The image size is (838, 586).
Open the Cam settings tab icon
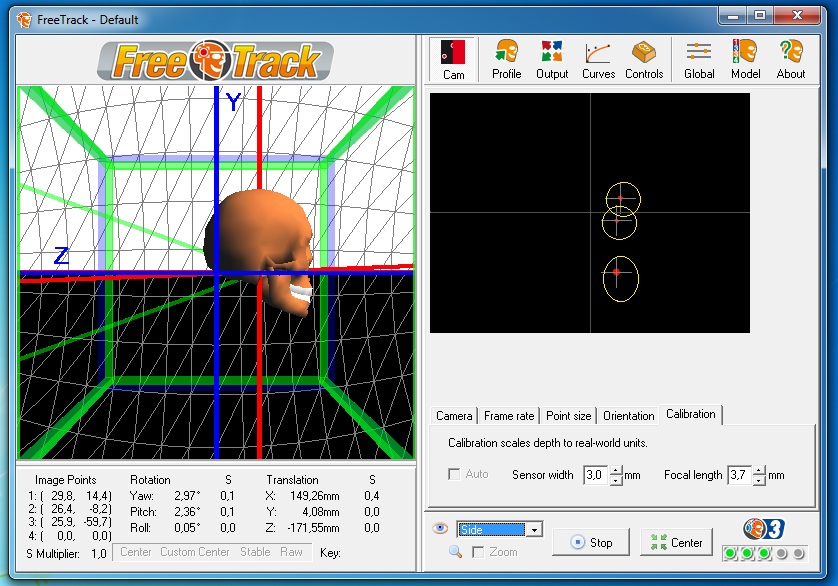coord(453,59)
